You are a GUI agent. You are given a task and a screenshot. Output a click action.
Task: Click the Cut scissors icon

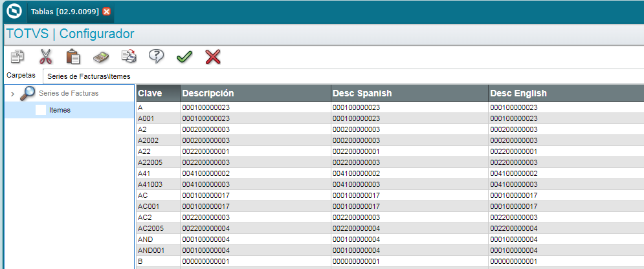tap(45, 57)
